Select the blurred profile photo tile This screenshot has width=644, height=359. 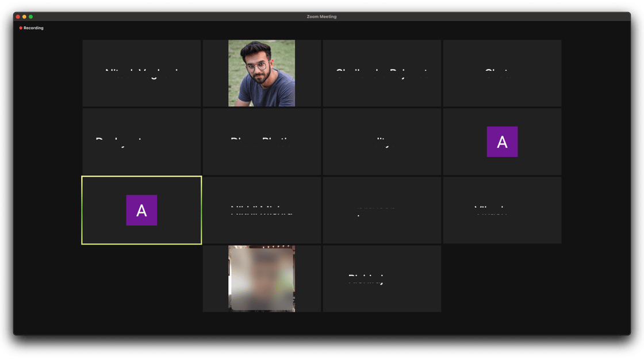pos(262,278)
